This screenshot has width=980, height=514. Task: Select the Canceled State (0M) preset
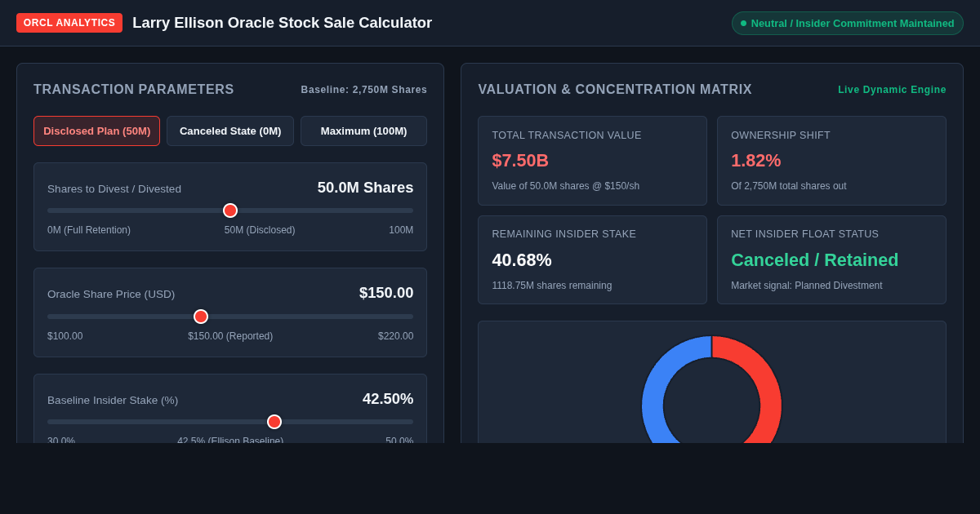[x=230, y=131]
